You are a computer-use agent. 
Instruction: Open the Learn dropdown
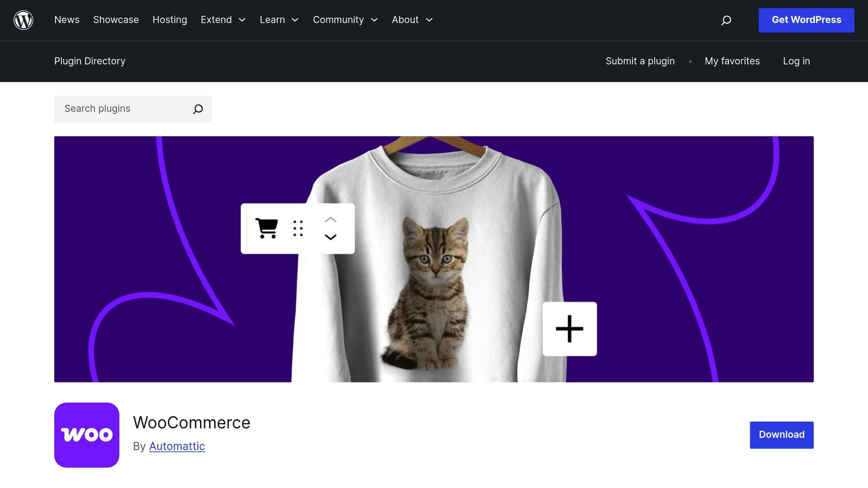coord(279,19)
